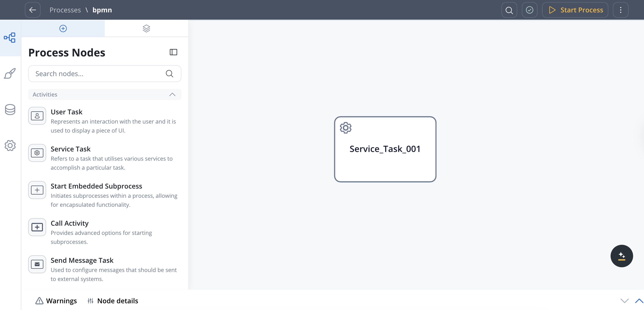Click the Start Process button
Viewport: 644px width, 310px height.
[575, 10]
